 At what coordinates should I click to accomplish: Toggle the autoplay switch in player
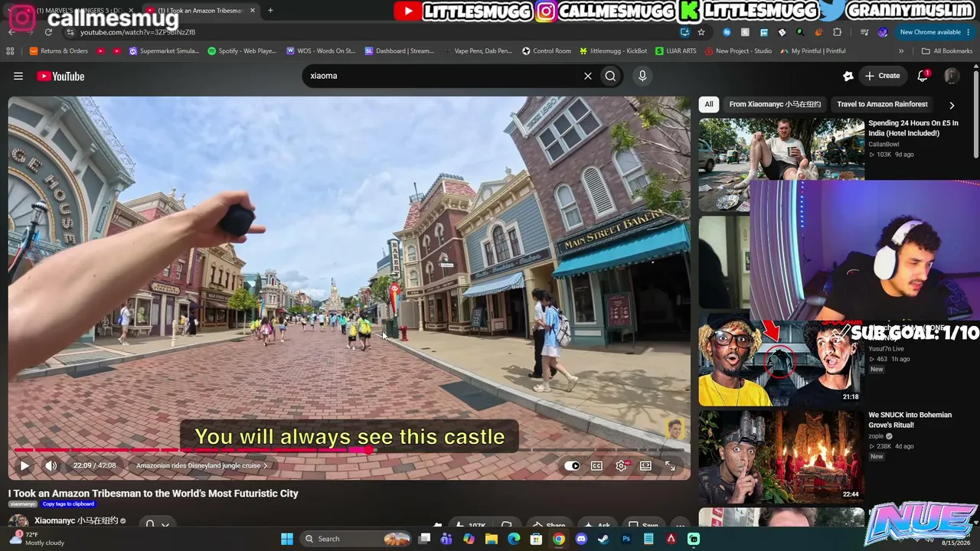tap(572, 465)
